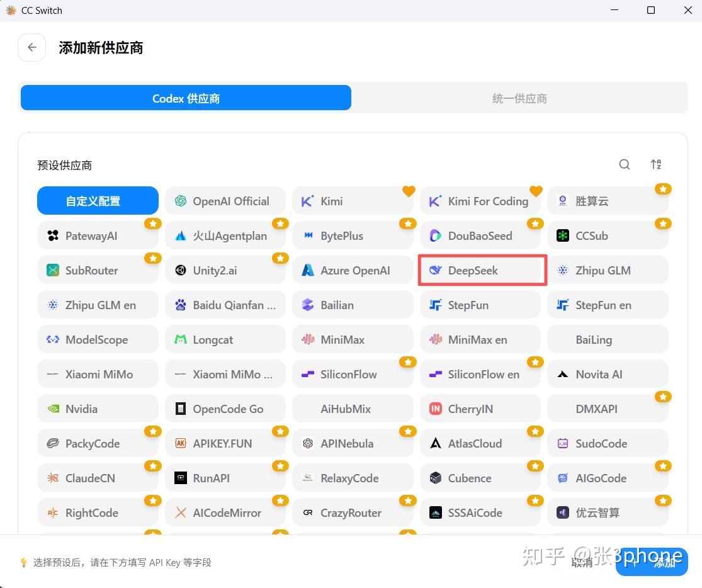Select 优云智算 provider
Image resolution: width=702 pixels, height=588 pixels.
click(608, 512)
